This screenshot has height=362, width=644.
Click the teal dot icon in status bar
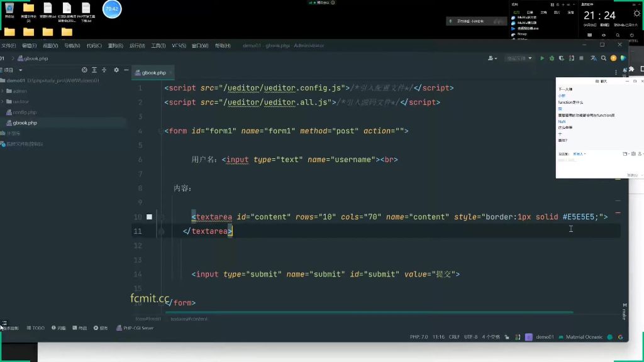pyautogui.click(x=610, y=337)
